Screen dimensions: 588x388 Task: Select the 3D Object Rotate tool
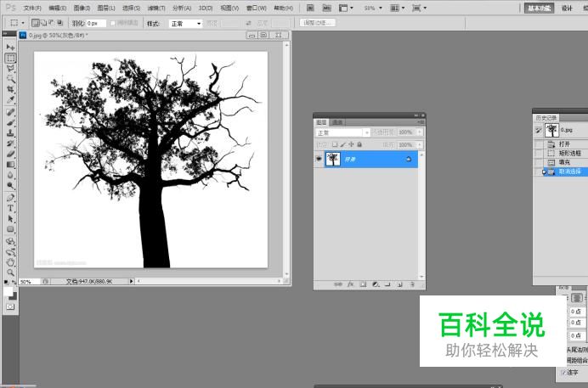(x=10, y=242)
